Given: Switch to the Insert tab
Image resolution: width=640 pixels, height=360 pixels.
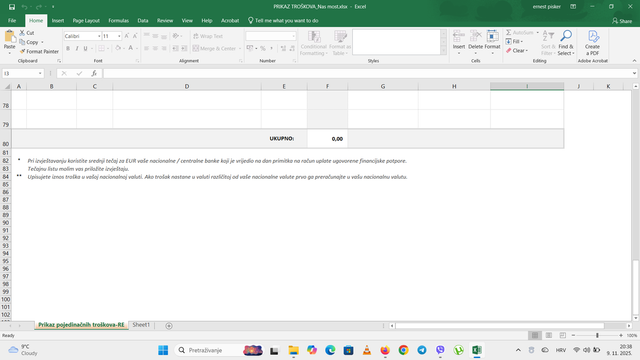Looking at the screenshot, I should click(x=58, y=20).
